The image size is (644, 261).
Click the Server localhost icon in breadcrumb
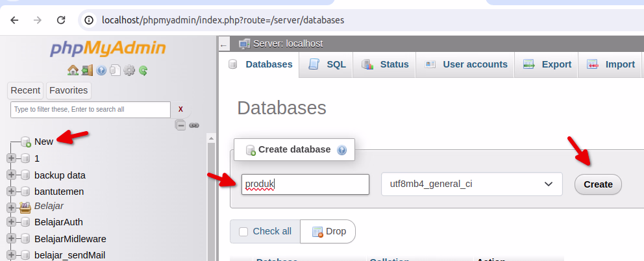pyautogui.click(x=244, y=43)
